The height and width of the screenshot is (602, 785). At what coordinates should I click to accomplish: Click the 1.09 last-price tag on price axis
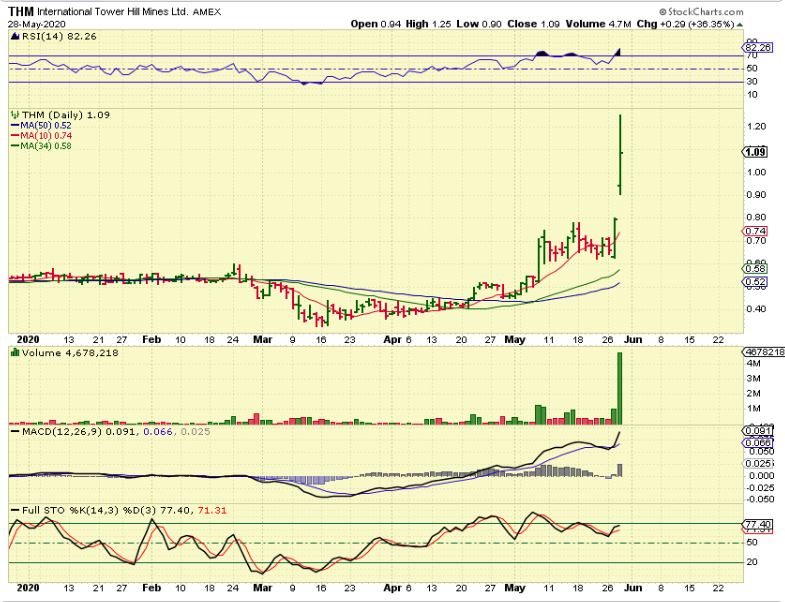(755, 152)
